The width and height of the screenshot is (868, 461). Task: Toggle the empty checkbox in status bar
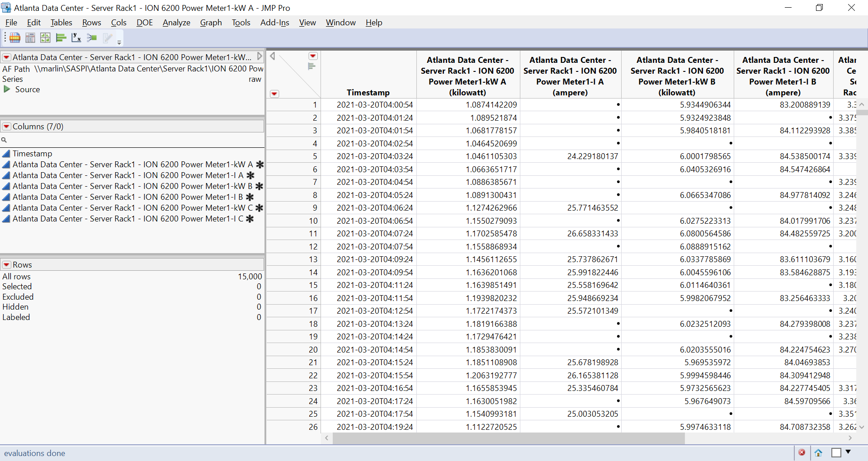836,452
